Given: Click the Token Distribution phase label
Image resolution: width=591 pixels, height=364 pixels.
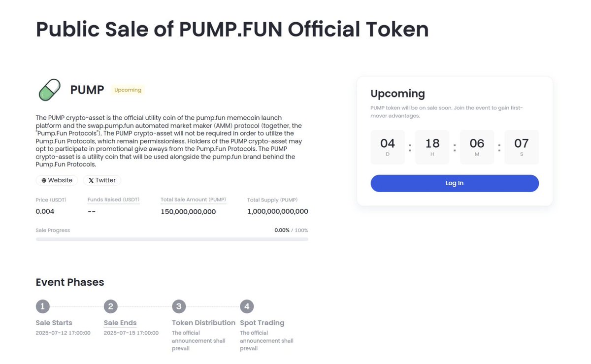Looking at the screenshot, I should [203, 323].
